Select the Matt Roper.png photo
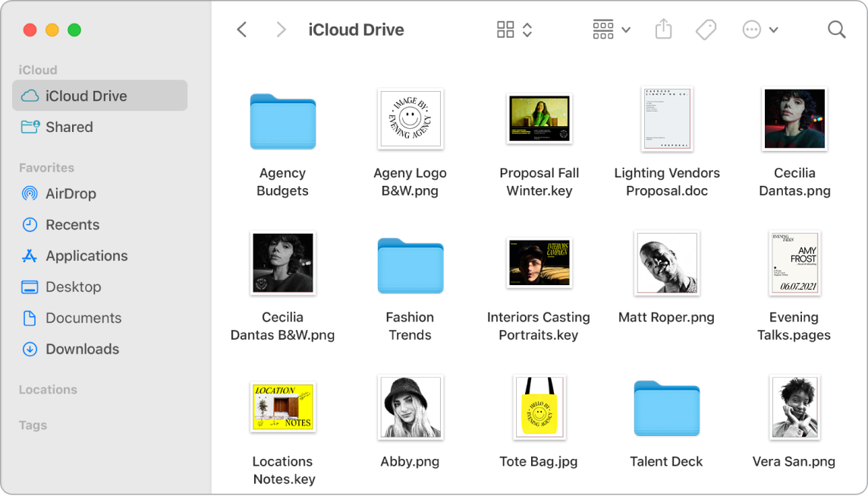 [666, 263]
